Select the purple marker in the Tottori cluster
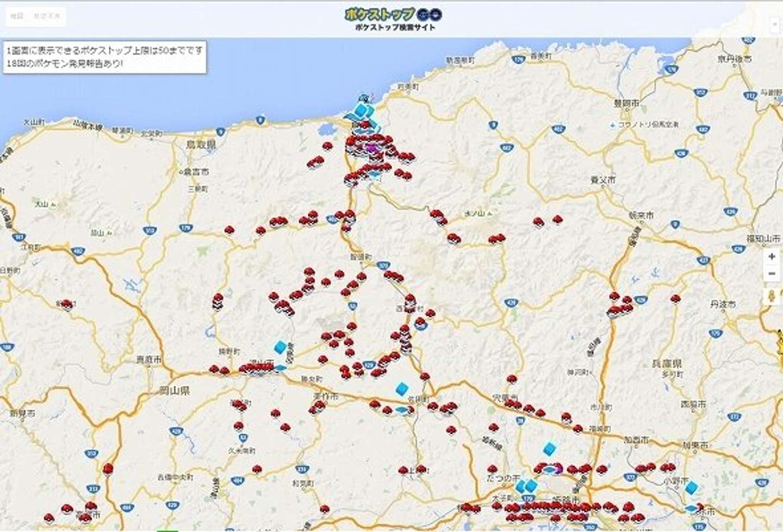The image size is (783, 532). coord(372,148)
